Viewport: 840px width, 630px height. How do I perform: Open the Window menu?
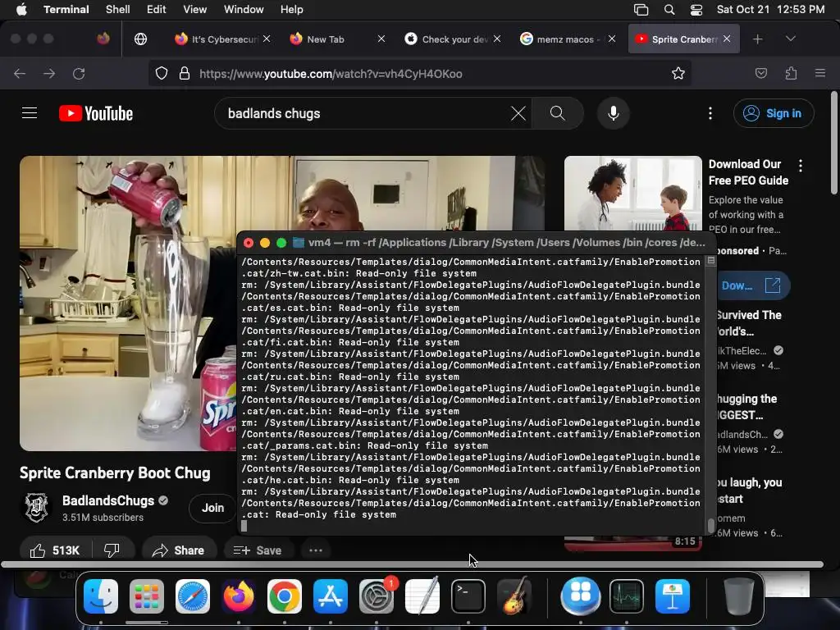tap(244, 9)
